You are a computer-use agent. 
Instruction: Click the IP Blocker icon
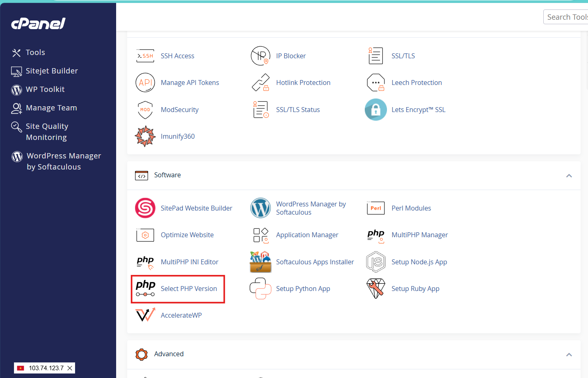pyautogui.click(x=261, y=56)
